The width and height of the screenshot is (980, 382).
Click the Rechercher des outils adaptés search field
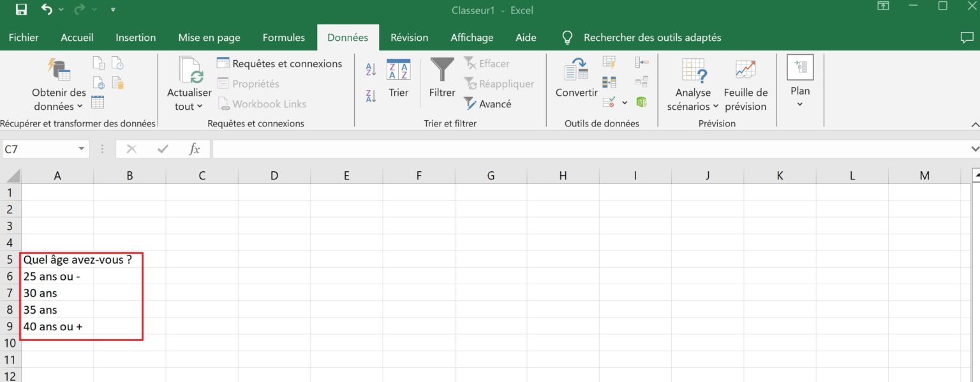click(651, 37)
